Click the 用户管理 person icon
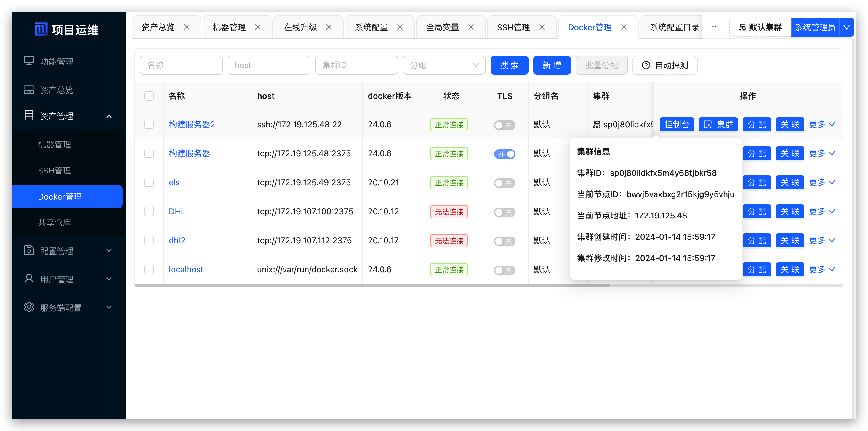Image resolution: width=868 pixels, height=431 pixels. [29, 279]
